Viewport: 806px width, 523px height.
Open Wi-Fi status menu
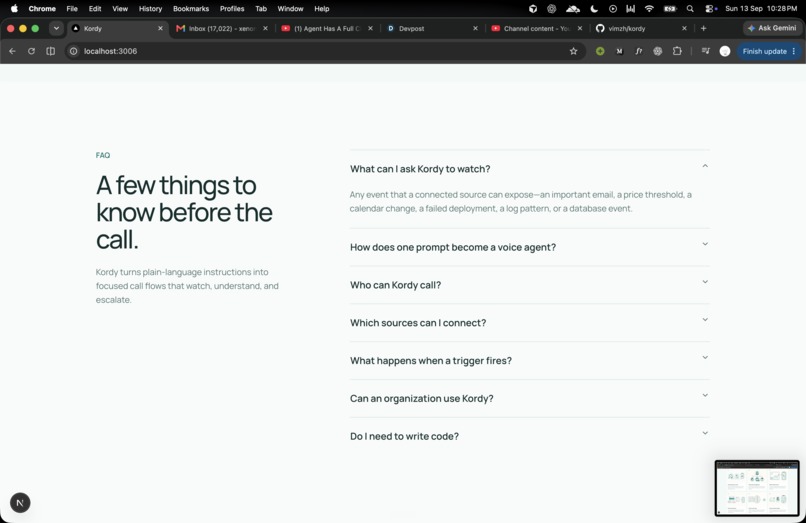649,9
